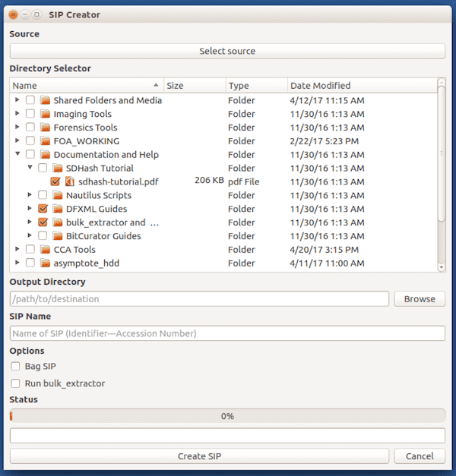Open the Select source button
456x476 pixels.
(x=227, y=51)
